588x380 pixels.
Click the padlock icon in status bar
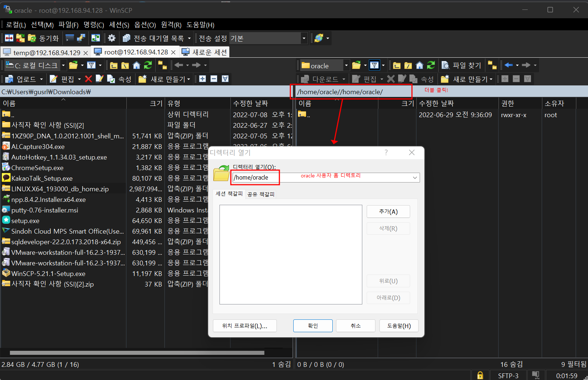tap(480, 375)
